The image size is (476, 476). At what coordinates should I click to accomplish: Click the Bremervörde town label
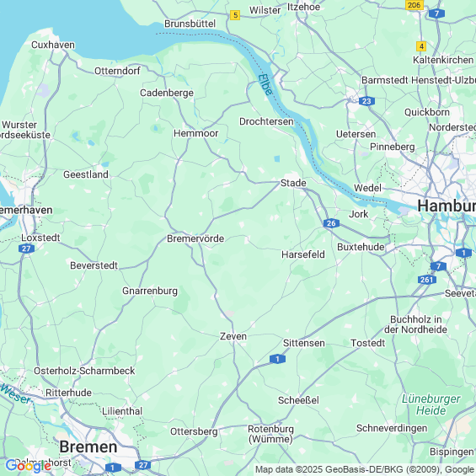[195, 238]
